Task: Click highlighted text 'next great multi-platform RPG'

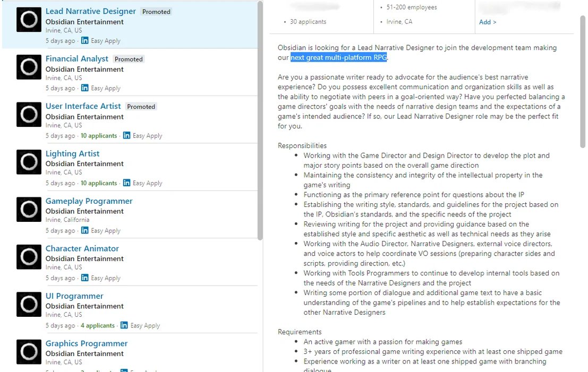Action: [x=338, y=57]
